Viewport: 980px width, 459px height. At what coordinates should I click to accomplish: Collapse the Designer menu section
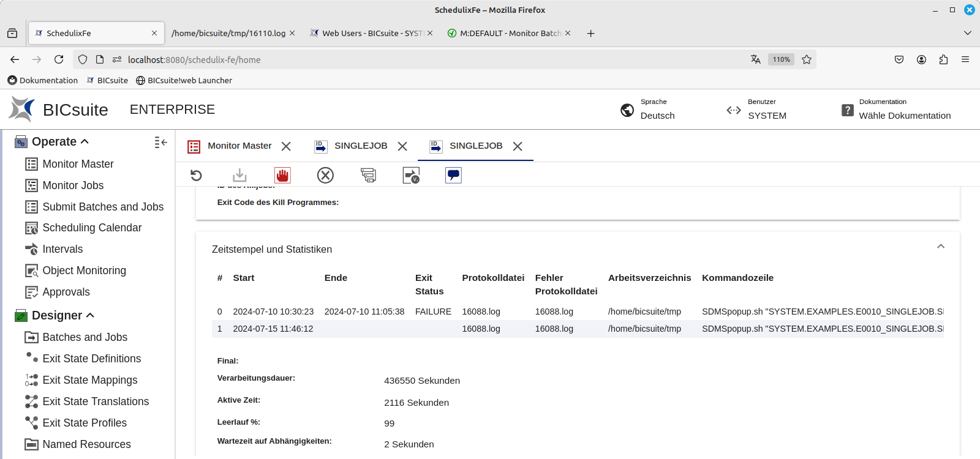tap(90, 315)
